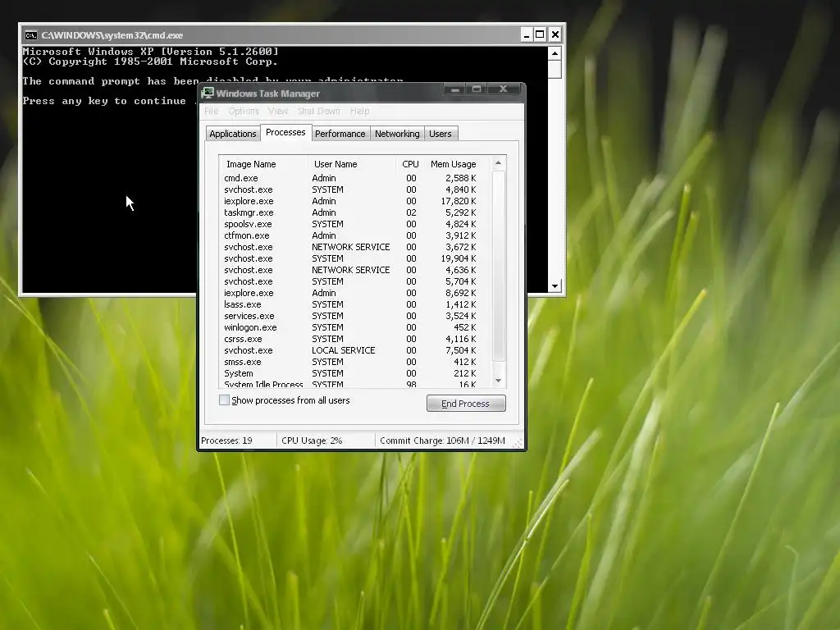Switch to the Applications tab
The height and width of the screenshot is (630, 840).
click(232, 134)
